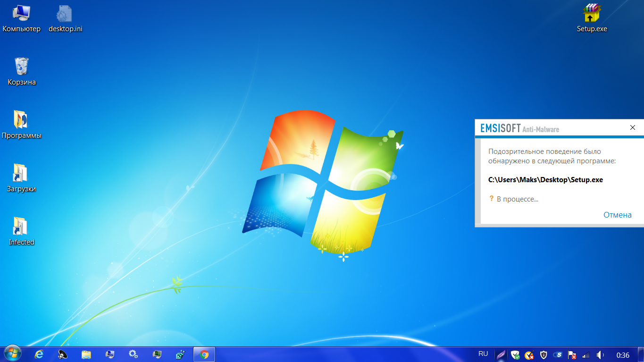Switch to Google Chrome taskbar button
644x362 pixels.
point(204,354)
